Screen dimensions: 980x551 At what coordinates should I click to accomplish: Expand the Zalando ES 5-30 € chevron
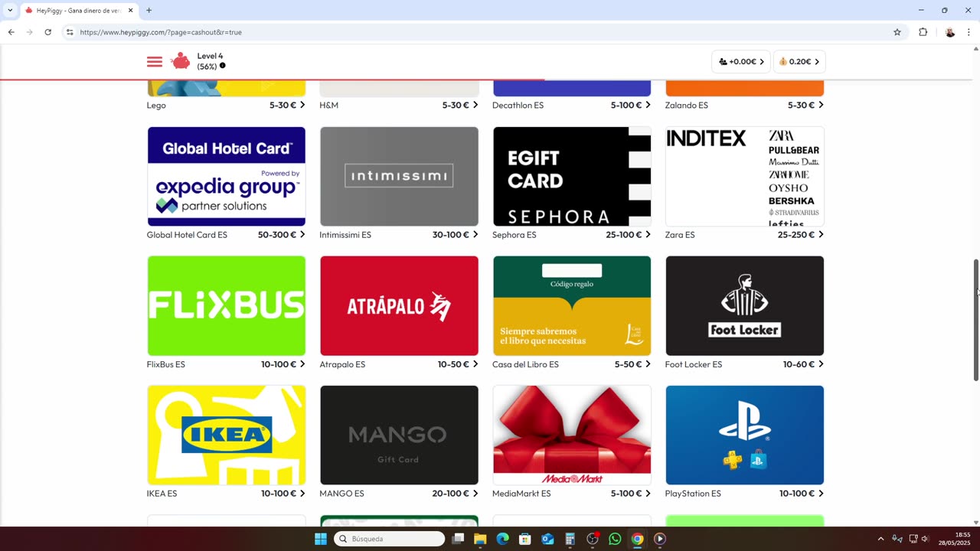pos(821,105)
